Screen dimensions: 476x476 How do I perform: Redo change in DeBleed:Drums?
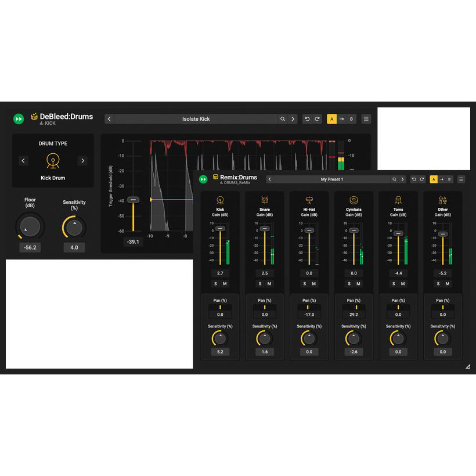pos(317,119)
